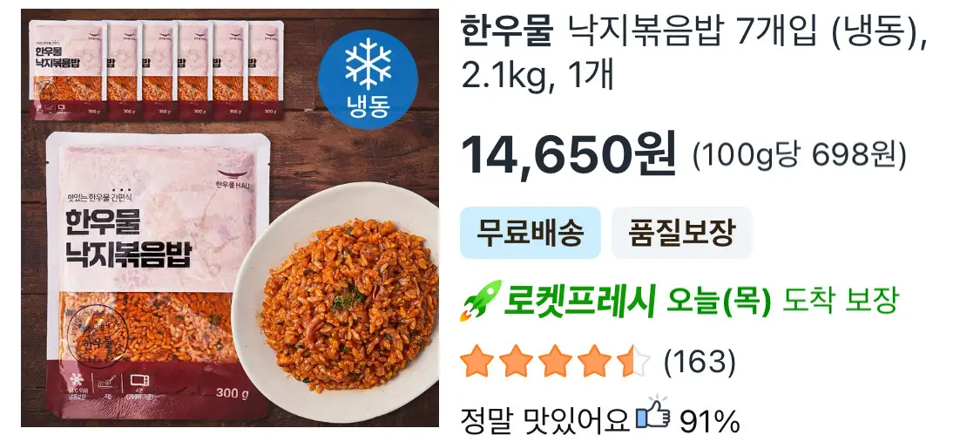This screenshot has width=980, height=442.
Task: Click the 오늘(목) 도착 보장 delivery text
Action: point(782,302)
